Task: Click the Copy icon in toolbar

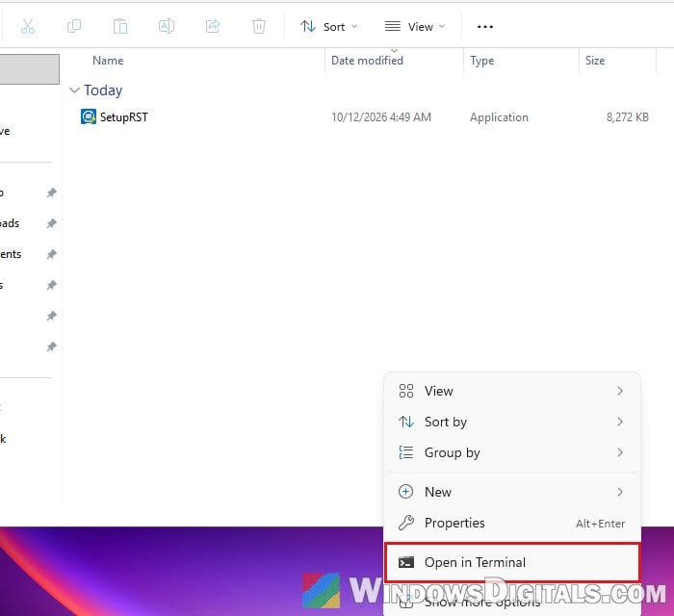Action: pos(74,26)
